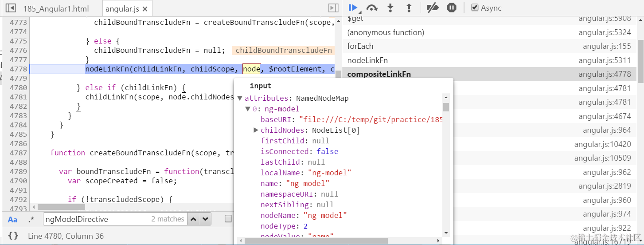
Task: Open link angular.js:4778
Action: 605,74
